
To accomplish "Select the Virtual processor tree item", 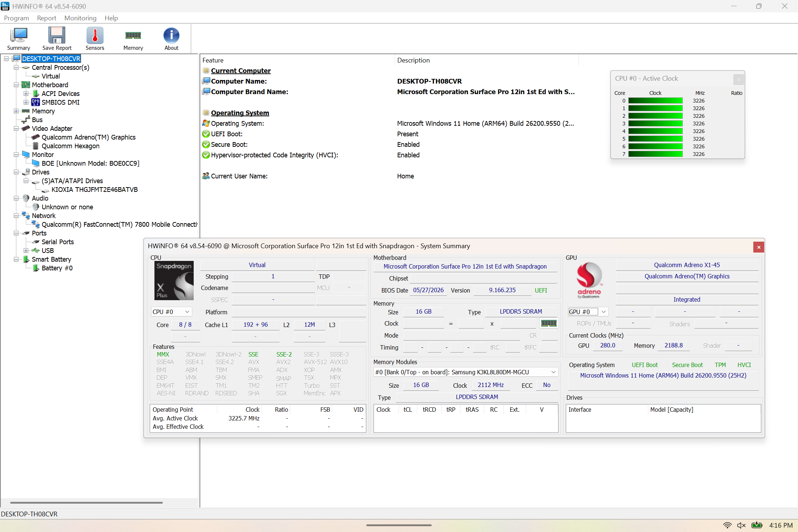I will (x=51, y=76).
